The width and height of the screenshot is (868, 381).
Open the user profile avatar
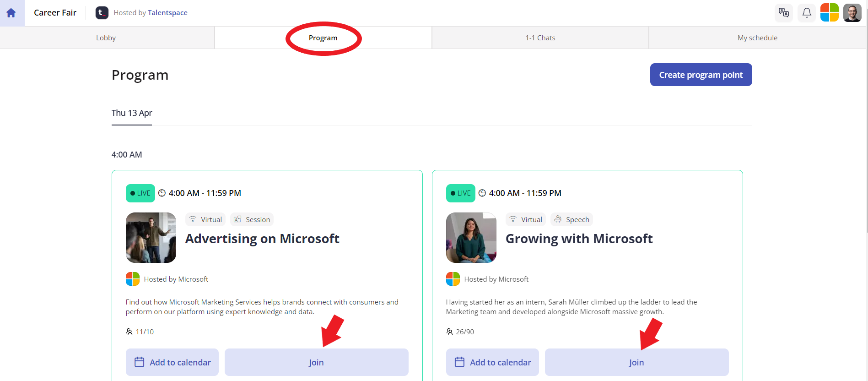852,13
